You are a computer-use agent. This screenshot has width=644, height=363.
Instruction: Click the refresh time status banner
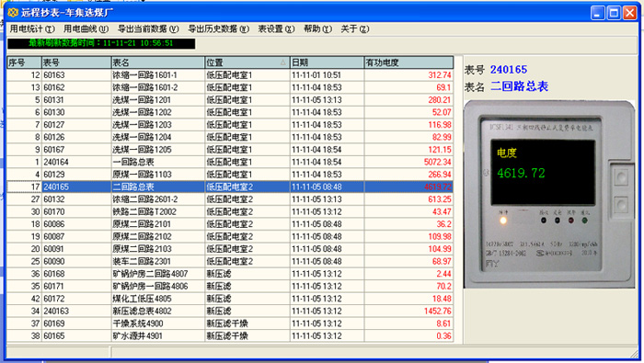click(x=101, y=43)
